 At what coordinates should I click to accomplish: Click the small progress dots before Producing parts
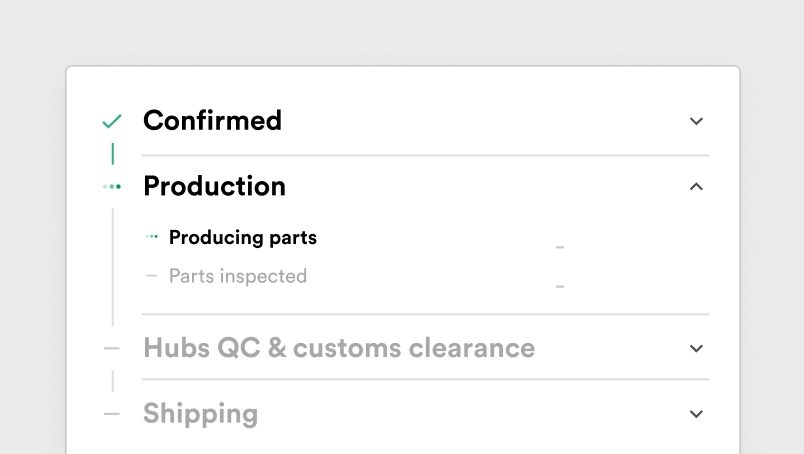(152, 237)
